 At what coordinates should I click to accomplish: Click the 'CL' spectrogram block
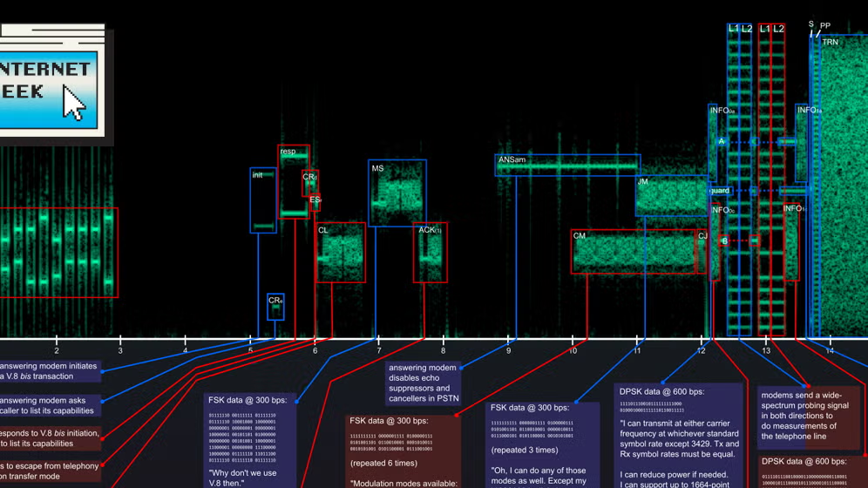340,253
